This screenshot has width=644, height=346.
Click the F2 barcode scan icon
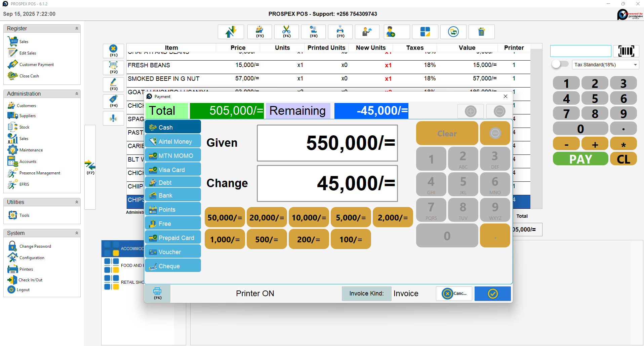(x=114, y=67)
